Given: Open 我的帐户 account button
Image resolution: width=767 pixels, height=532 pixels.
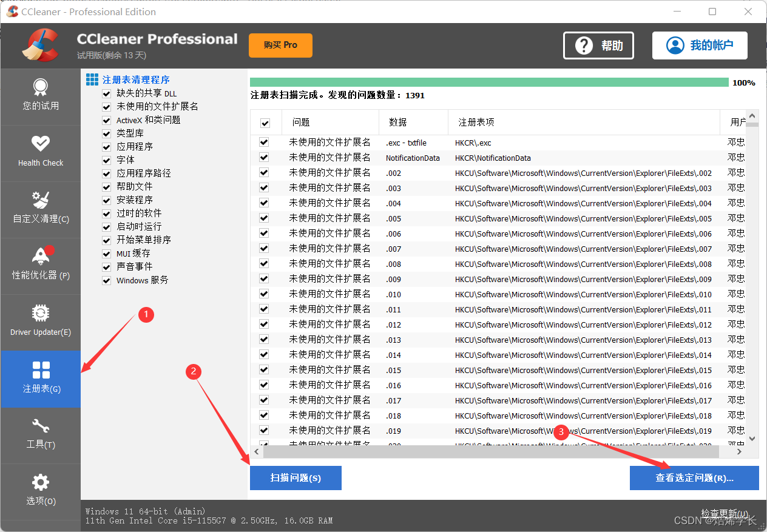Looking at the screenshot, I should (700, 45).
